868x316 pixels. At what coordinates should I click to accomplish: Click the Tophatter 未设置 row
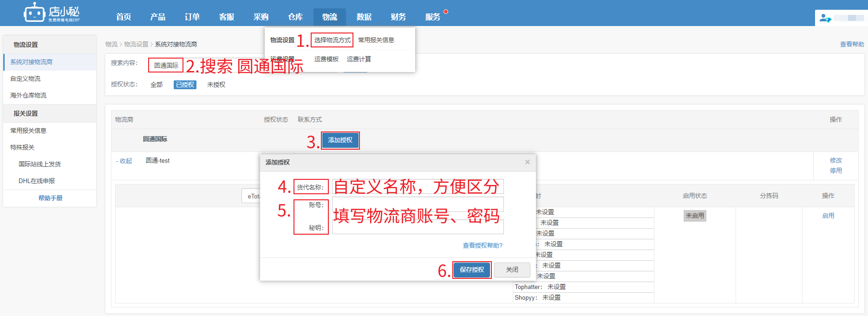[583, 287]
